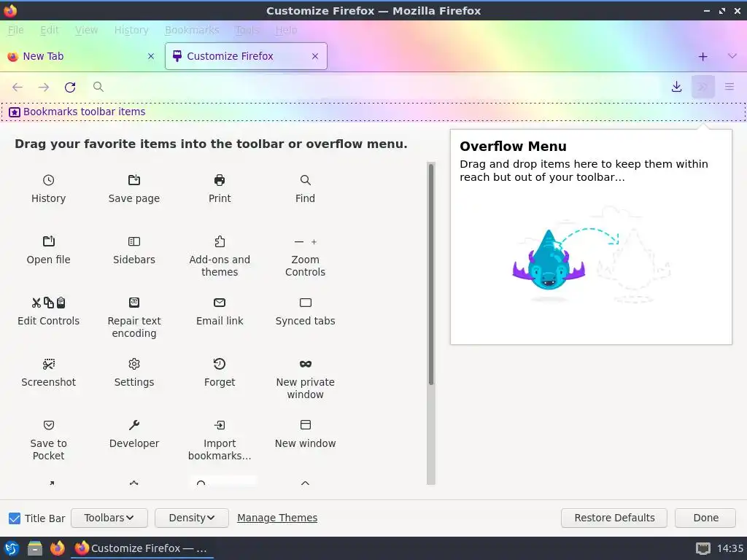Click the taskbar clock showing 14:35
The height and width of the screenshot is (560, 747).
click(x=729, y=548)
